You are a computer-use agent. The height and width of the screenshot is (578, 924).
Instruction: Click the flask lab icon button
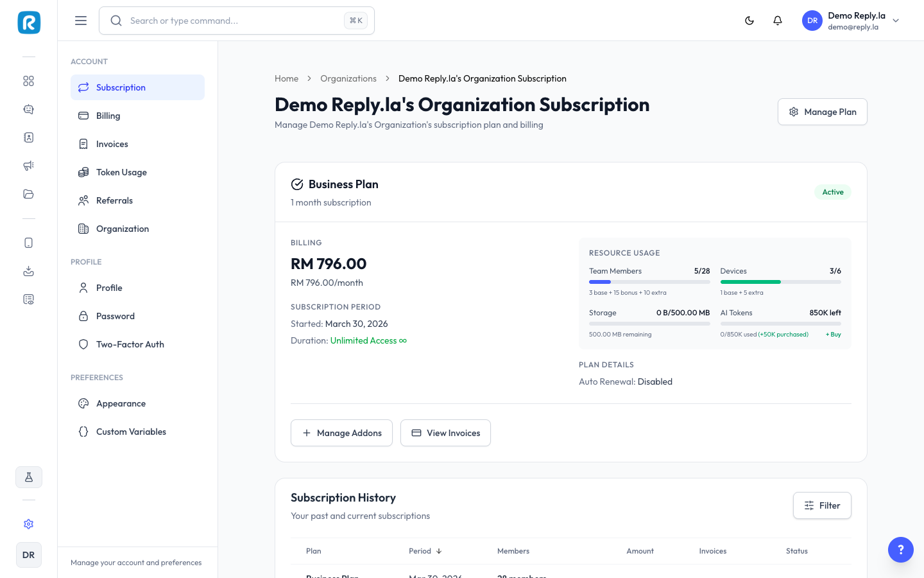click(29, 477)
